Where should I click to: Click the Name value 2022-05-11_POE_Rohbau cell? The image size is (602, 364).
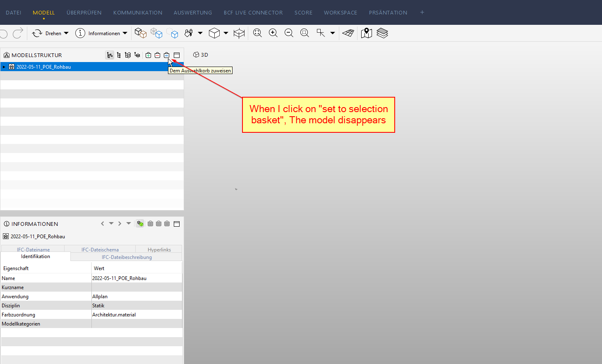(137, 278)
